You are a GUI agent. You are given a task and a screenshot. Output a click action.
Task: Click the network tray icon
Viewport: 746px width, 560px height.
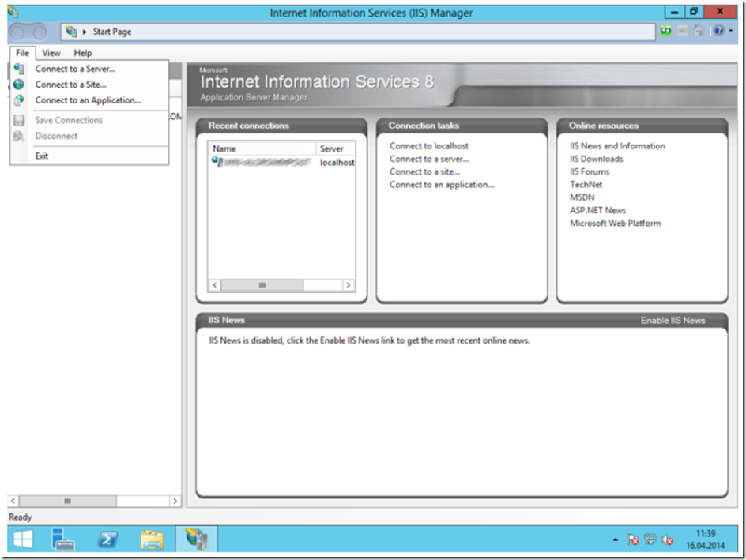[650, 539]
